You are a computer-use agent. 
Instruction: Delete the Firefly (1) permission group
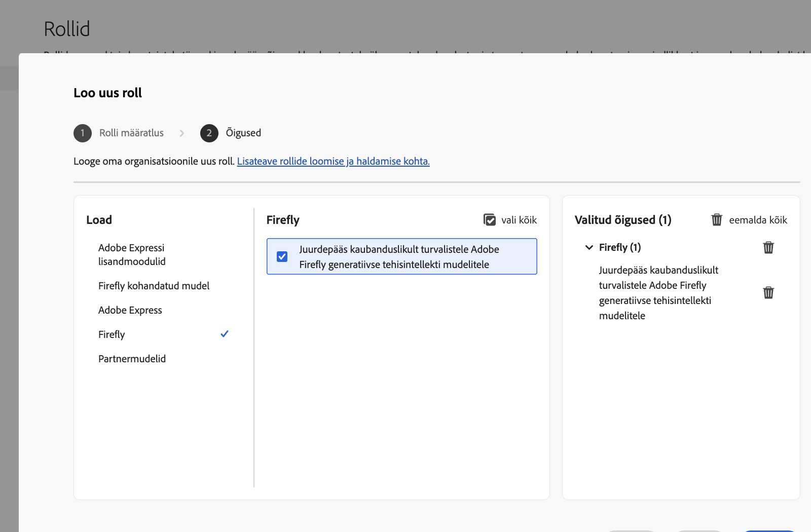point(768,247)
